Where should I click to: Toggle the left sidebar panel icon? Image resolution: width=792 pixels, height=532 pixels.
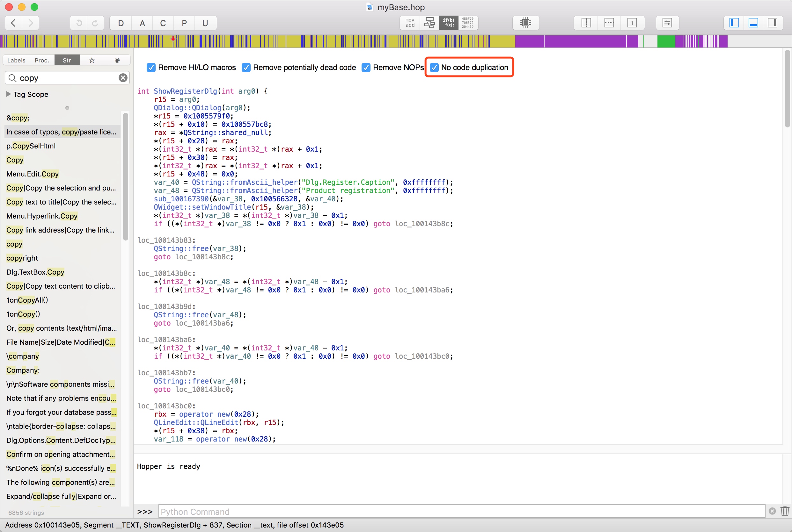point(734,23)
